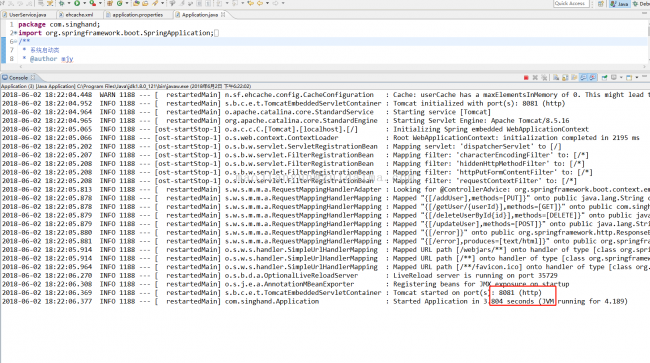
Task: Click the Open Type icon
Action: click(136, 3)
